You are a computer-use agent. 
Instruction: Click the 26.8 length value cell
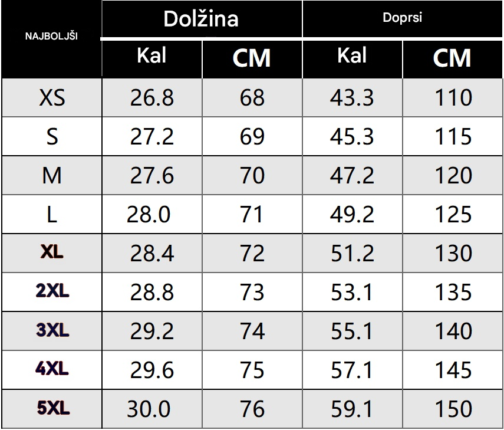tap(151, 97)
